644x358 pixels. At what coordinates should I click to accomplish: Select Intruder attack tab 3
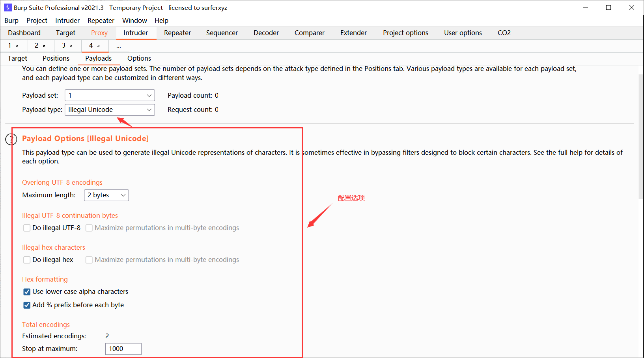[x=64, y=46]
